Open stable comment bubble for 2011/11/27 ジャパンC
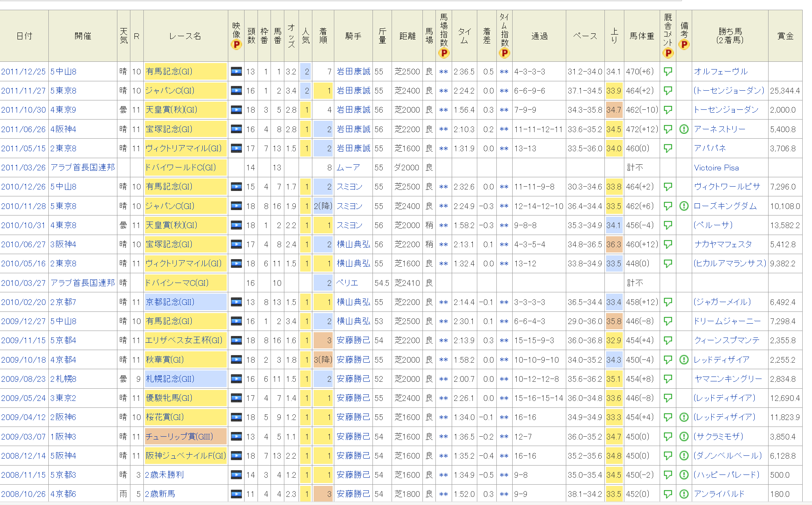This screenshot has width=812, height=505. coord(668,91)
